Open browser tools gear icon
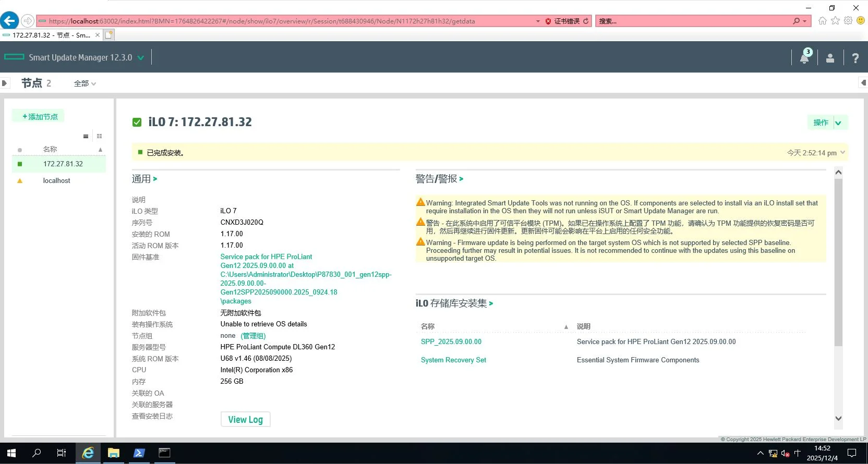Image resolution: width=868 pixels, height=464 pixels. tap(848, 21)
